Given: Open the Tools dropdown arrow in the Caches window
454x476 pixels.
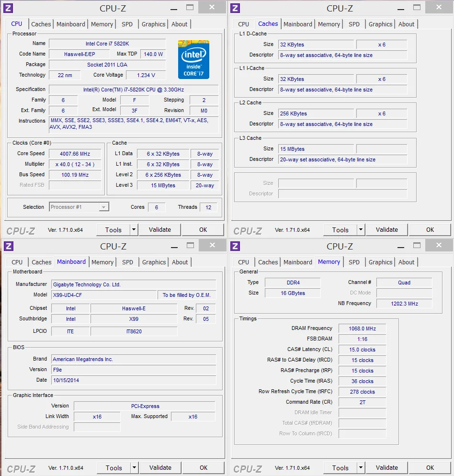Looking at the screenshot, I should pyautogui.click(x=361, y=230).
